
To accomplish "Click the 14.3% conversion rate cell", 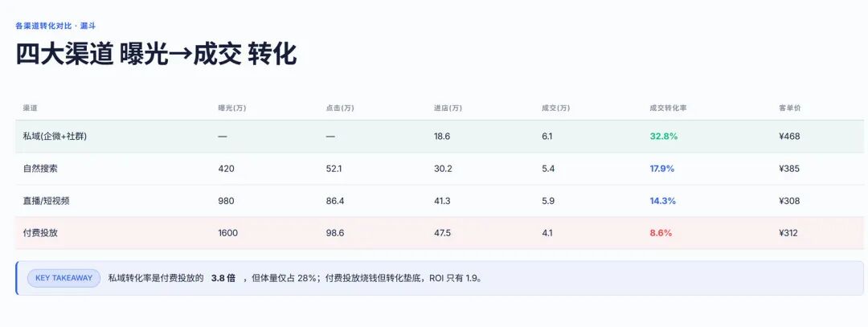I will pyautogui.click(x=662, y=201).
